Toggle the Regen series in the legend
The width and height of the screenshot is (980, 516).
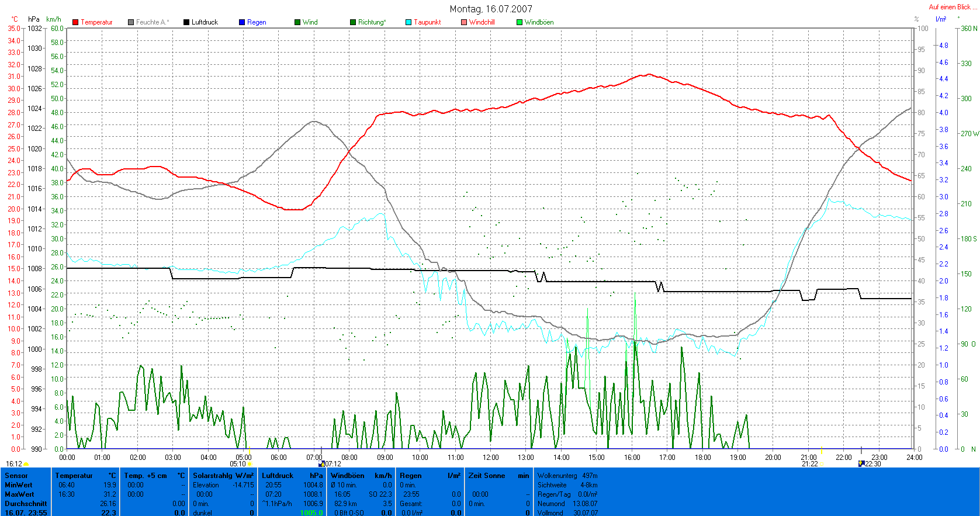pyautogui.click(x=252, y=22)
